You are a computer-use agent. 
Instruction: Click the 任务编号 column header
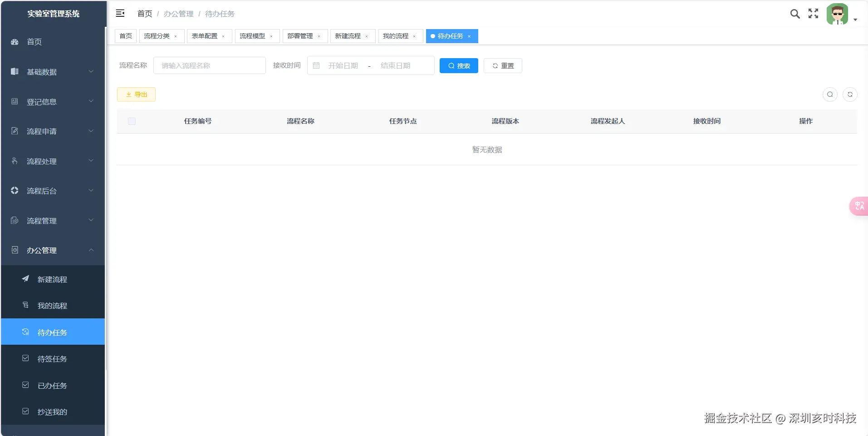click(198, 121)
